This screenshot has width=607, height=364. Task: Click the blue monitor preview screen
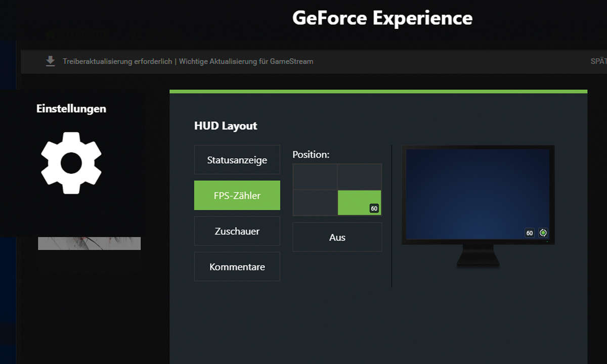tap(478, 192)
